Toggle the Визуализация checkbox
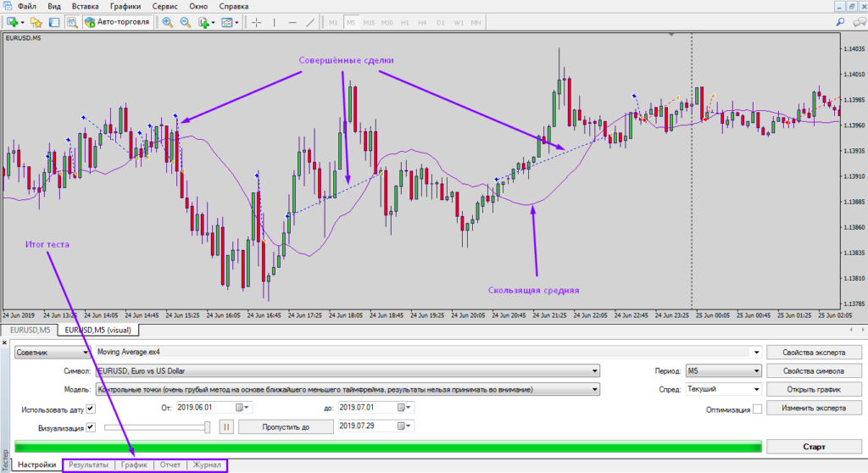 [x=91, y=427]
